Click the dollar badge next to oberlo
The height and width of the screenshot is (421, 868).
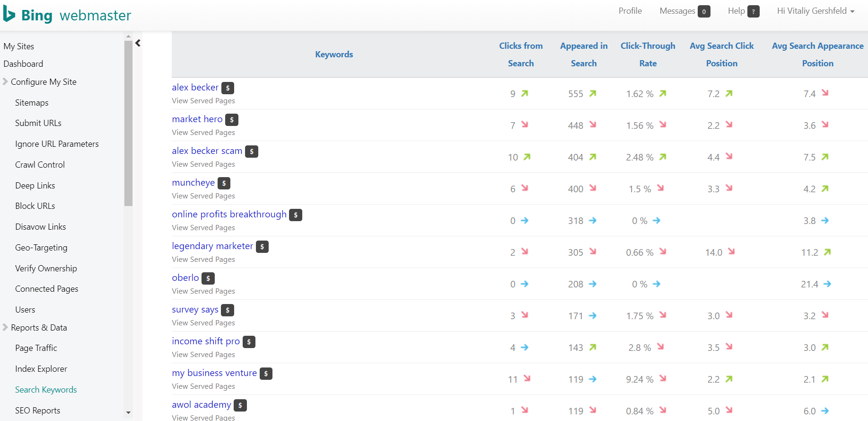click(x=208, y=278)
